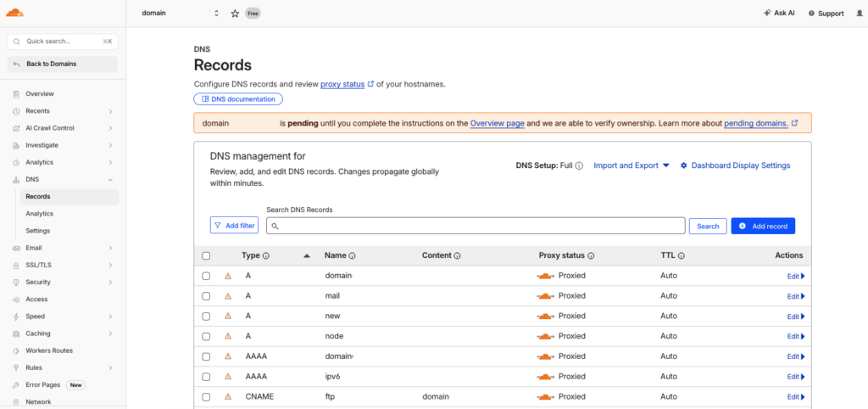Open Ask AI in top bar
Viewport: 868px width, 409px height.
[779, 14]
